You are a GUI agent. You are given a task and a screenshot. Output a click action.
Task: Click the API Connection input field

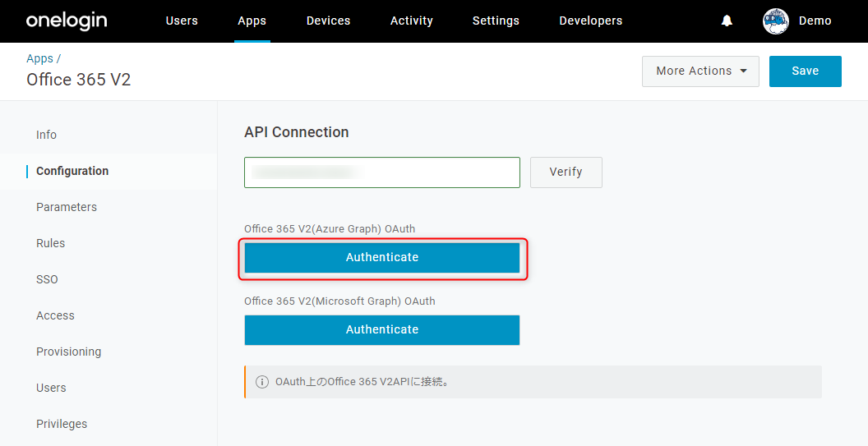pos(382,172)
